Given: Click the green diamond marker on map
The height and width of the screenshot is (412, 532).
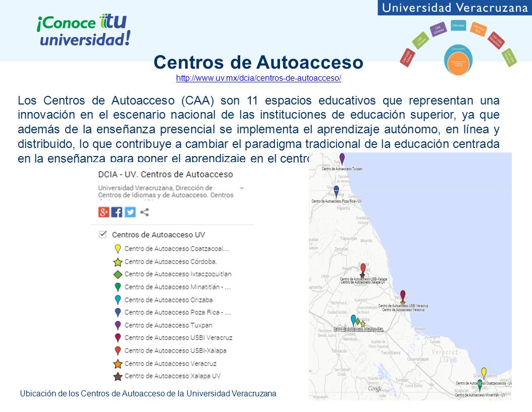Looking at the screenshot, I should (357, 321).
